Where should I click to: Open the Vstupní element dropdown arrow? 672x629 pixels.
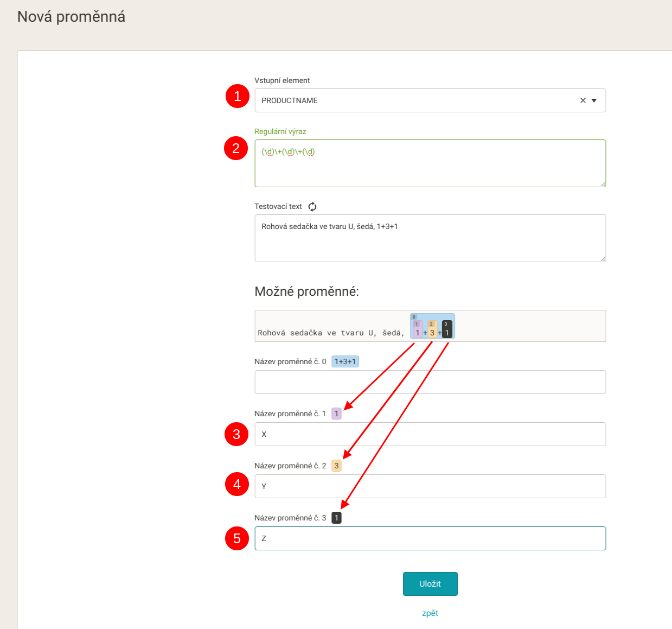(594, 100)
